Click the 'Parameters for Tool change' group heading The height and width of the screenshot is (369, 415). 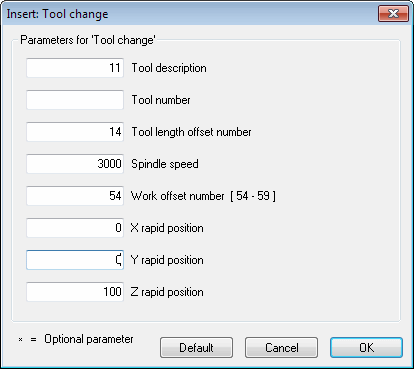(x=88, y=40)
